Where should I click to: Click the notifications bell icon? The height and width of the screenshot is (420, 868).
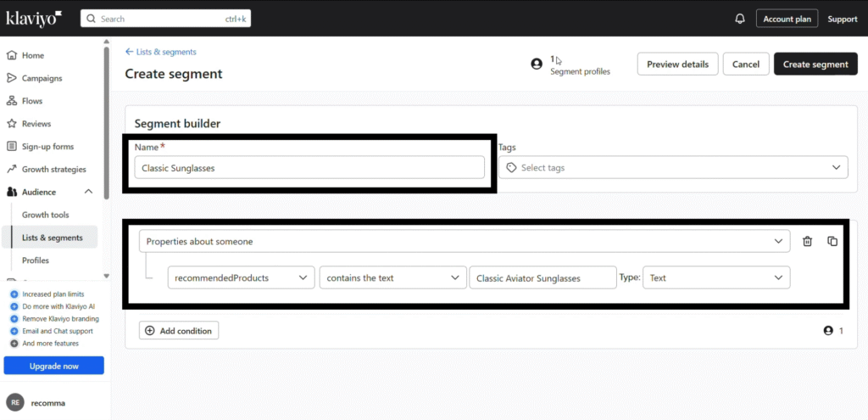click(x=739, y=19)
